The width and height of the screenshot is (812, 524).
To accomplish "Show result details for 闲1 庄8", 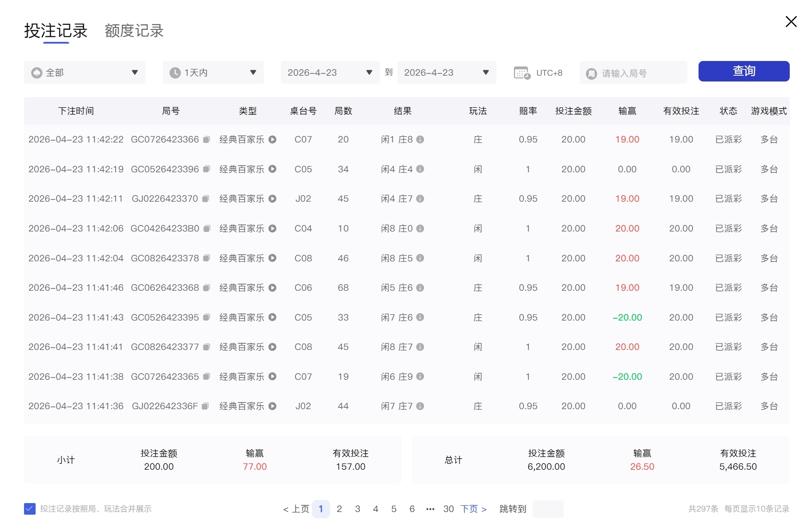I will (x=420, y=139).
